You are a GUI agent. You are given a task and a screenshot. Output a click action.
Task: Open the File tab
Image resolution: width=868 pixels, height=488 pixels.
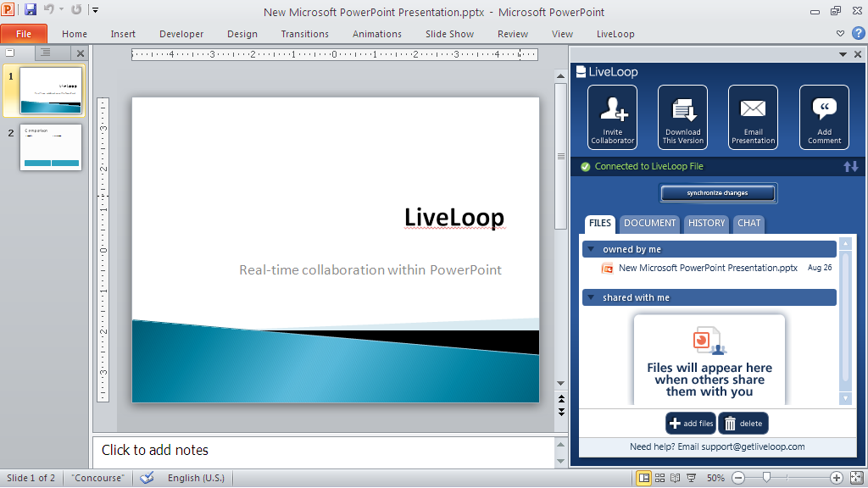(x=24, y=34)
